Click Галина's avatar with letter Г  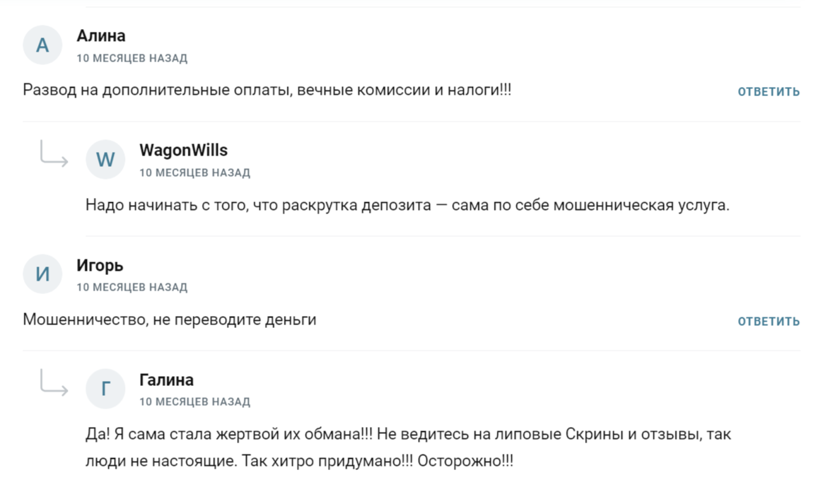[x=105, y=389]
